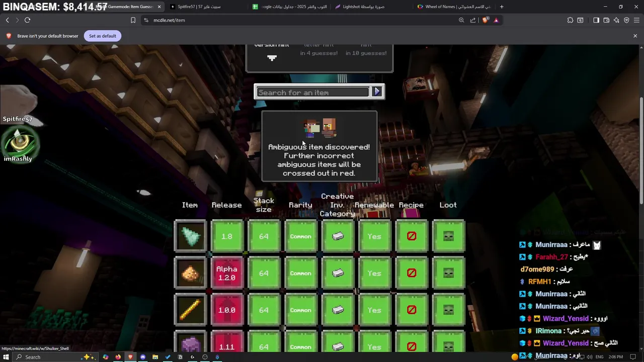Viewport: 644px width, 362px height.
Task: Open the Brave VPN shield icon
Action: pyautogui.click(x=626, y=20)
